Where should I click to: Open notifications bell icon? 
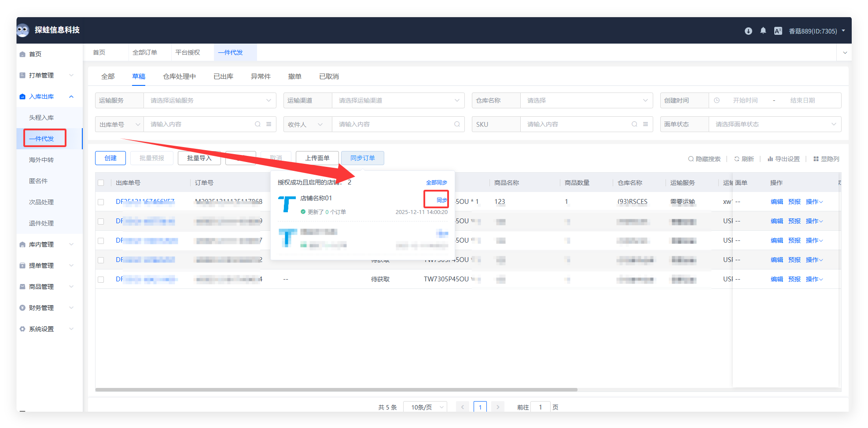pyautogui.click(x=763, y=31)
